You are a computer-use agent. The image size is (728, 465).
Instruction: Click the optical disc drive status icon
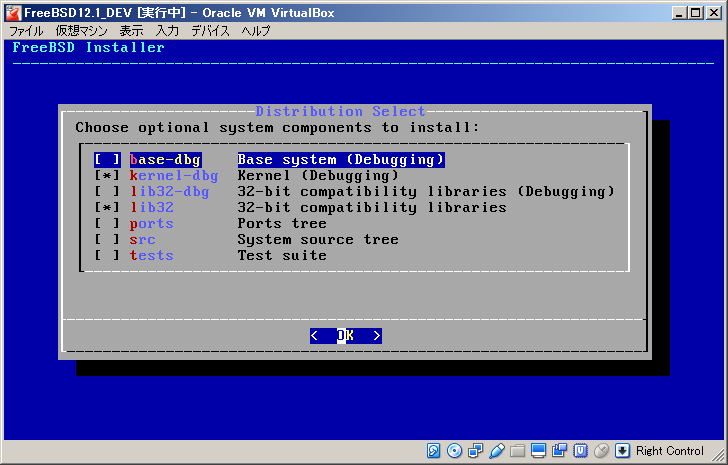coord(455,451)
